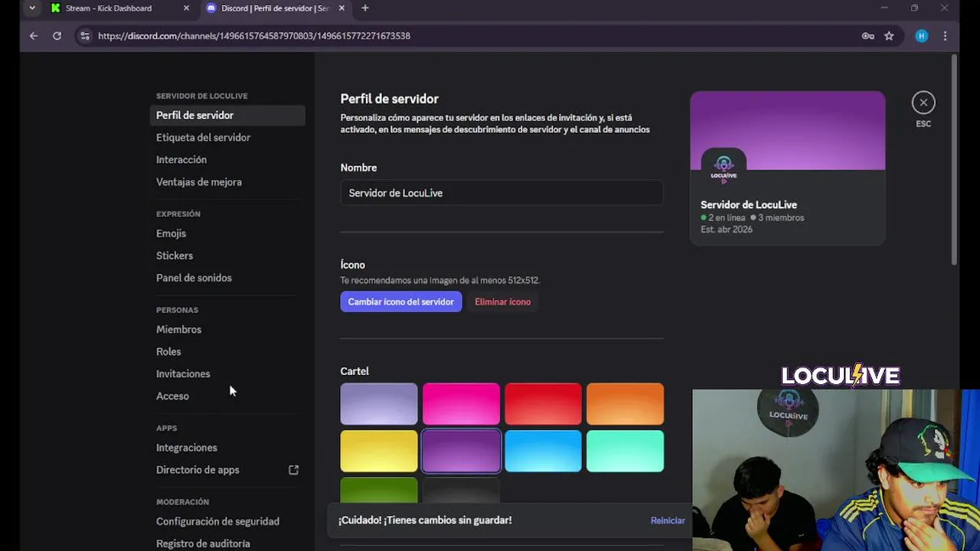Select Perfil de servidor in sidebar
Screen dimensions: 980x551
pyautogui.click(x=227, y=116)
